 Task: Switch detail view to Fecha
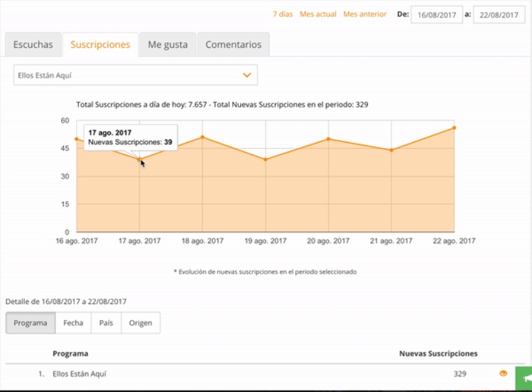[73, 323]
